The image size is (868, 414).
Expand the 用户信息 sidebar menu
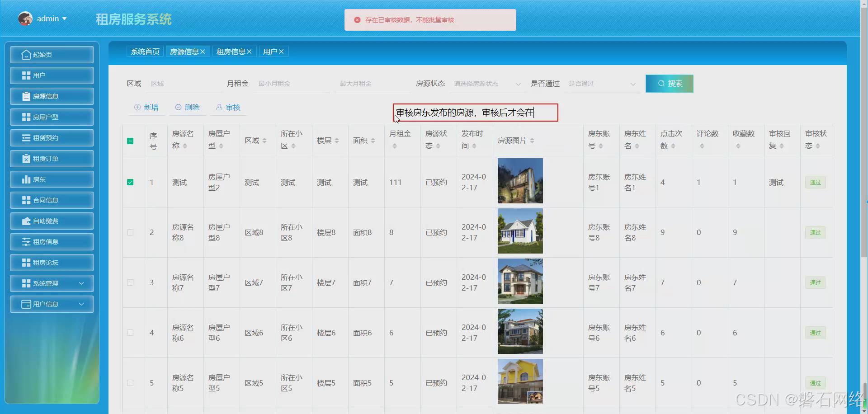(52, 304)
